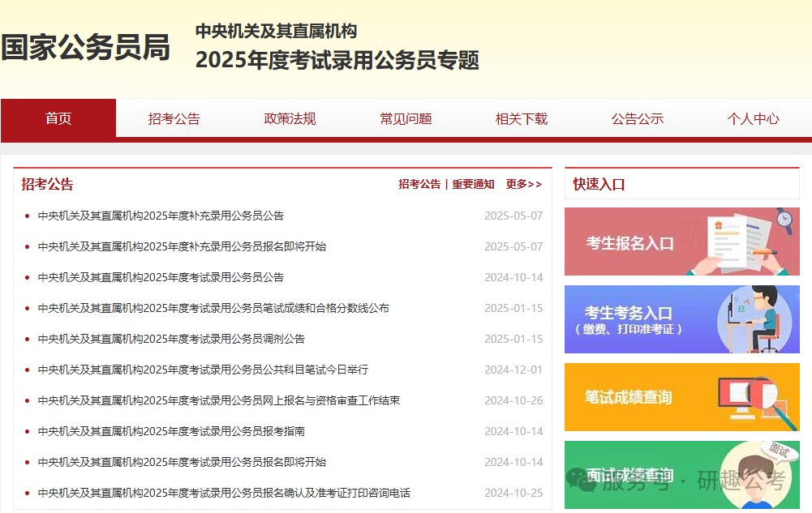Switch to the 重要通知 list tab

tap(473, 184)
